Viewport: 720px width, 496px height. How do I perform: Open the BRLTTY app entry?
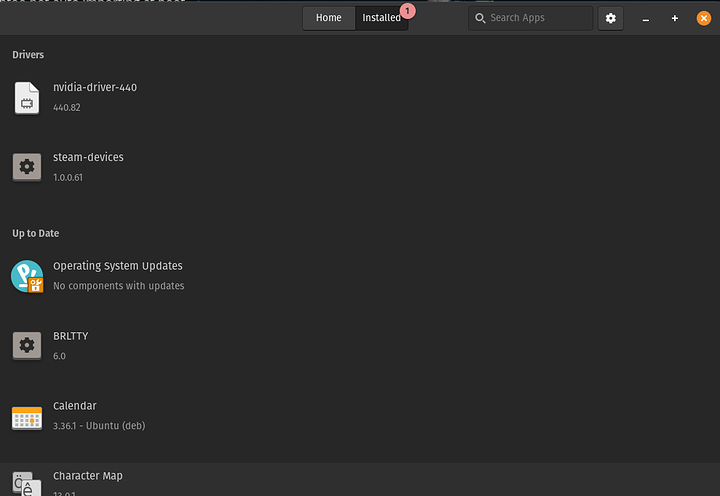[70, 337]
